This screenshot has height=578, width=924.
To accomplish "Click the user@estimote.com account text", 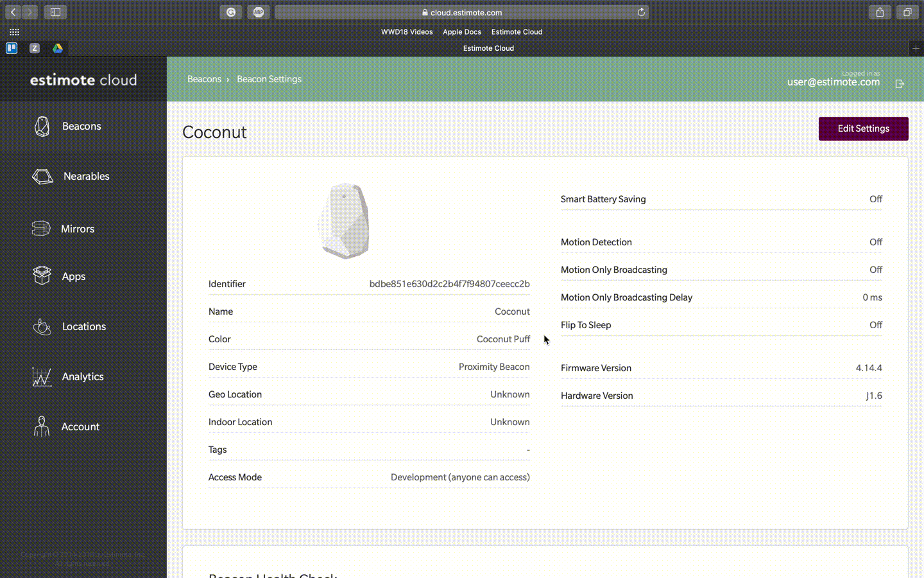I will pyautogui.click(x=834, y=82).
